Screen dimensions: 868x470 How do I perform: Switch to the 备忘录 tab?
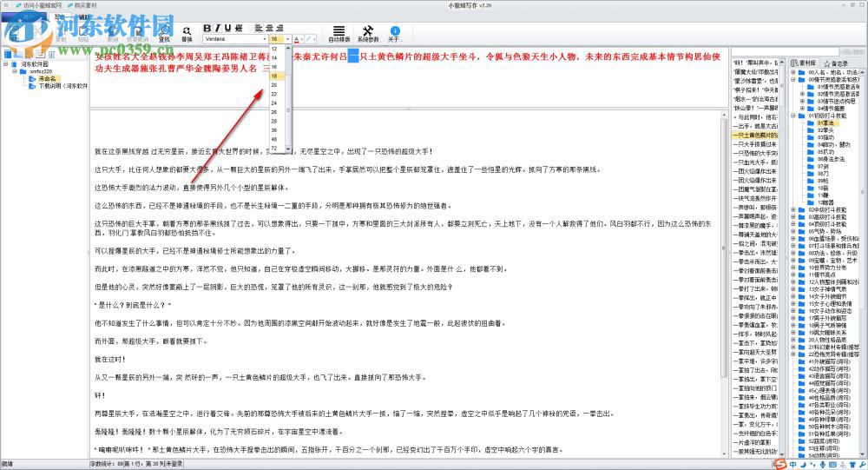tap(836, 63)
